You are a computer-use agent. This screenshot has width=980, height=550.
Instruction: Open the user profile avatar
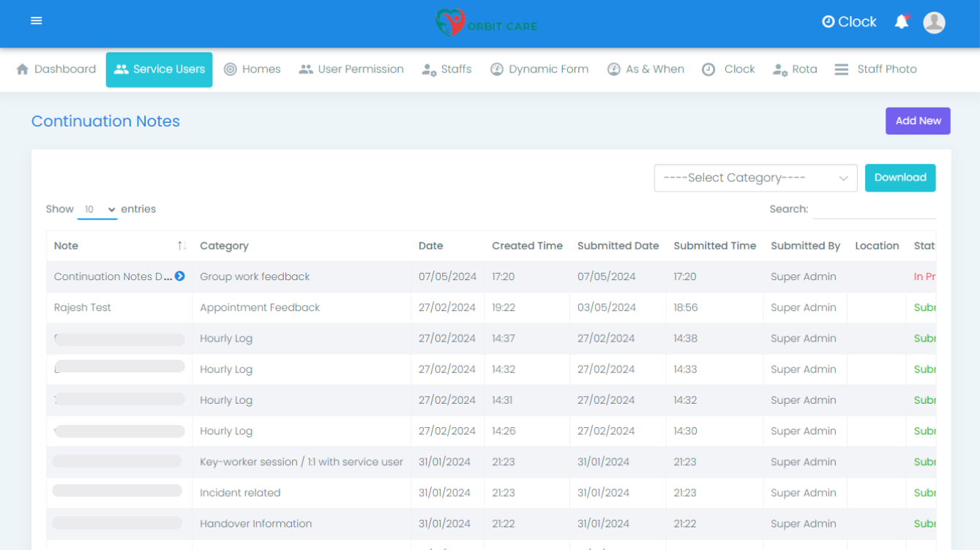point(934,23)
